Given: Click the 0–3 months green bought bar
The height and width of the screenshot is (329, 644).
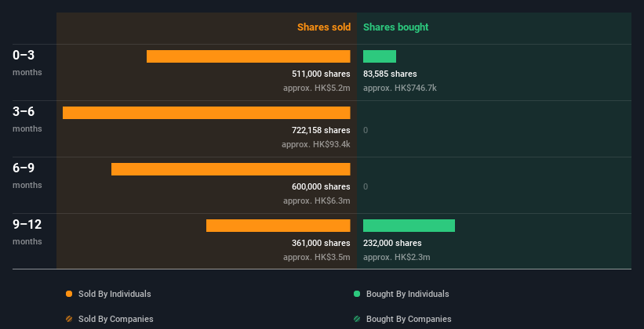Looking at the screenshot, I should click(380, 56).
